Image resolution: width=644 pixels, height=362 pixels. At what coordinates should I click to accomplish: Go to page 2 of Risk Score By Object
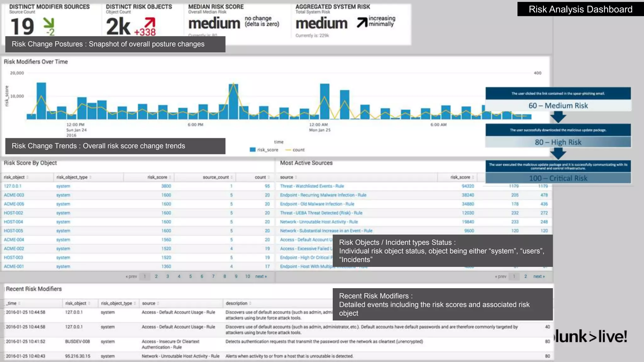(156, 277)
